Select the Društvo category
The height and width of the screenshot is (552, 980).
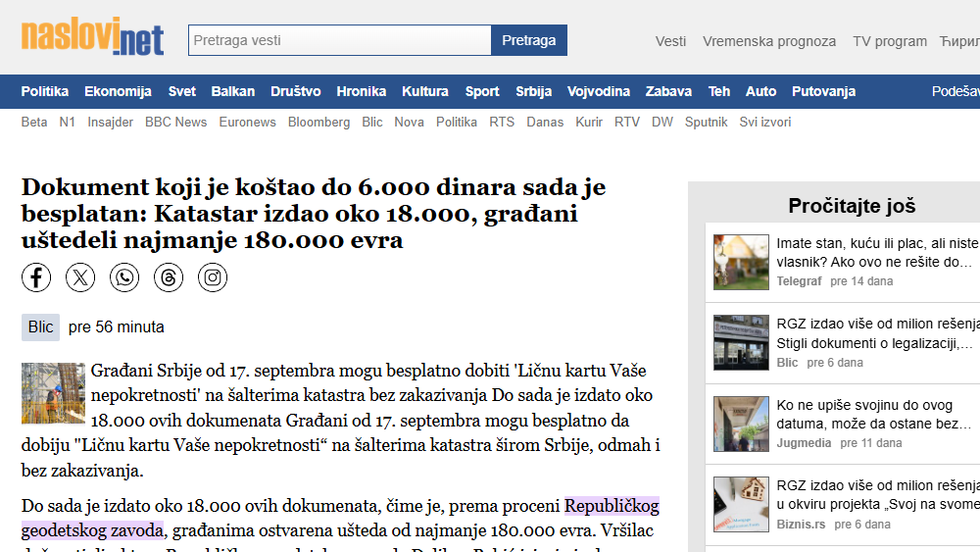tap(296, 91)
